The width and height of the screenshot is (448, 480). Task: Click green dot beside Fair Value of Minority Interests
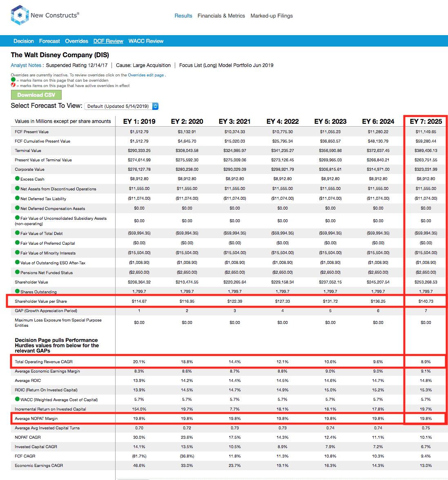click(x=17, y=252)
